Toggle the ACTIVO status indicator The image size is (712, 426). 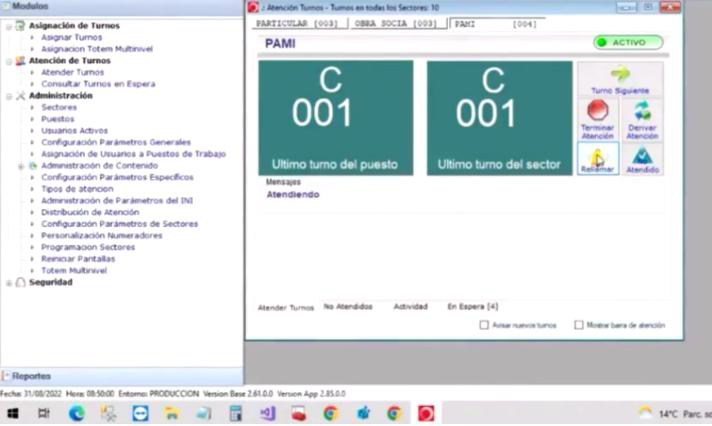[628, 42]
